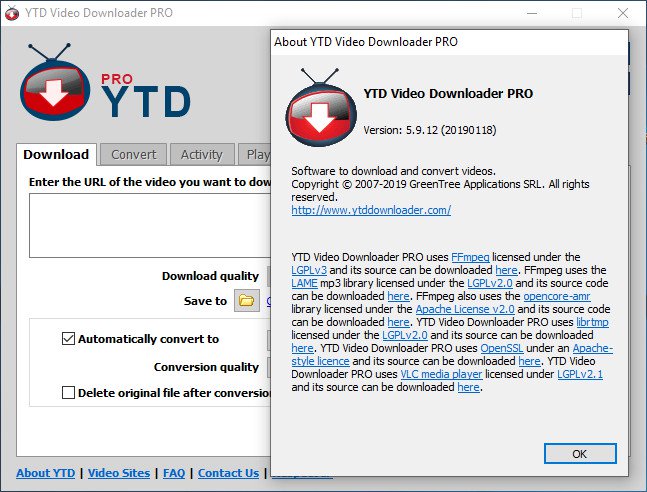Open the FAQ link at bottom
This screenshot has width=647, height=492.
[x=174, y=473]
